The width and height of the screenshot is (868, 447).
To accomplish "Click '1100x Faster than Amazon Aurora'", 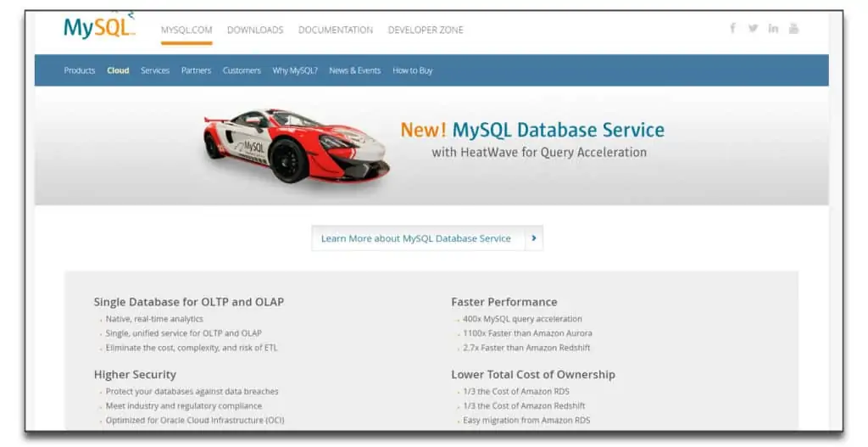I will tap(527, 333).
